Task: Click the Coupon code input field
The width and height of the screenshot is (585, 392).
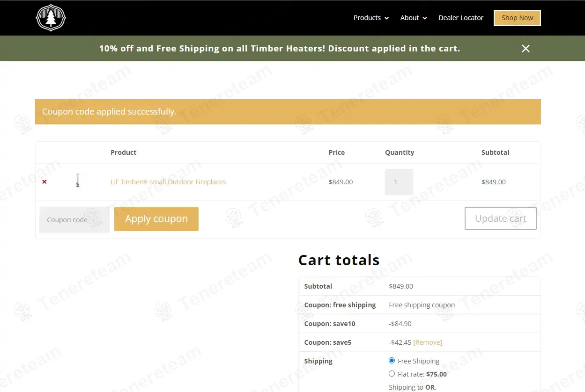Action: coord(74,219)
